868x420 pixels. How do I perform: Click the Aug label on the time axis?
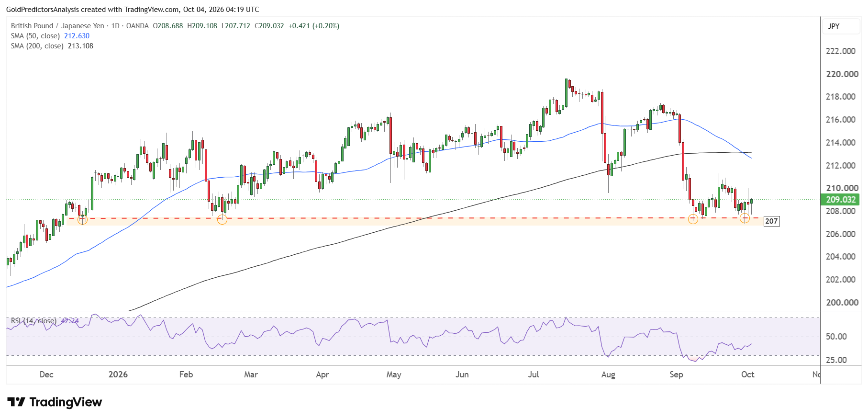pos(608,375)
